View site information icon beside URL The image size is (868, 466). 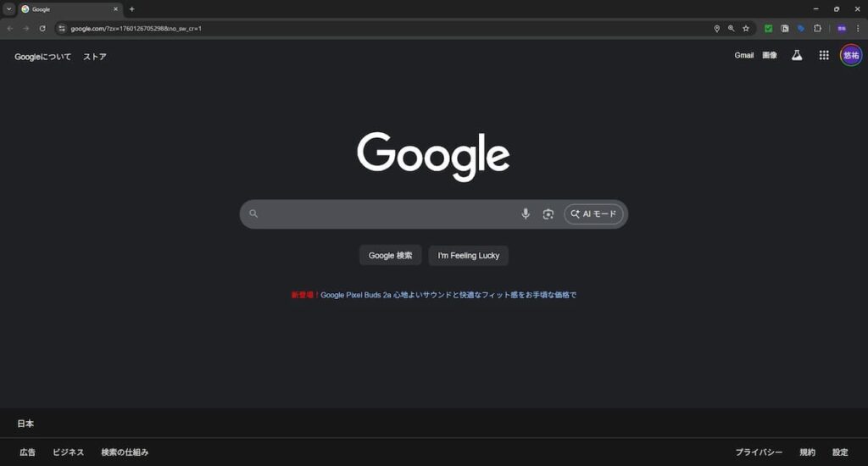click(61, 28)
